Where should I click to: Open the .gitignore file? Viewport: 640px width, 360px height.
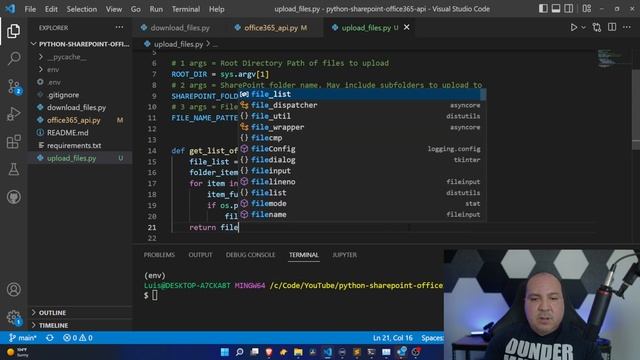pyautogui.click(x=80, y=95)
